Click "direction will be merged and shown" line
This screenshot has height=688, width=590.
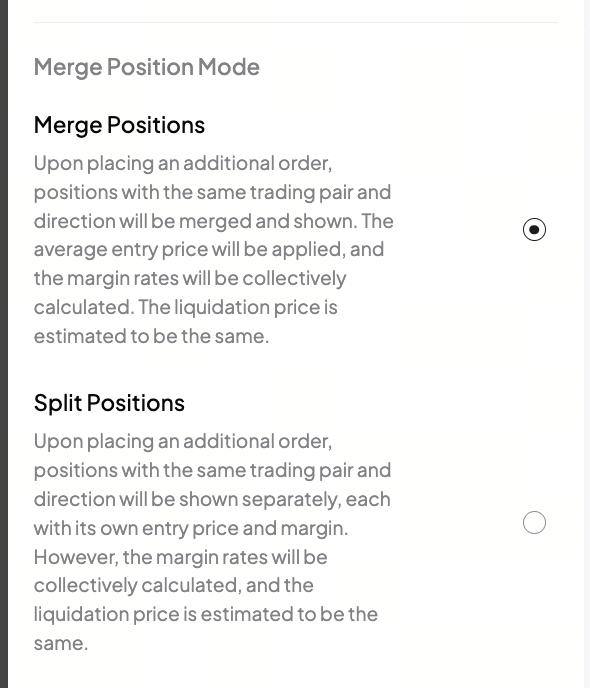pos(195,221)
